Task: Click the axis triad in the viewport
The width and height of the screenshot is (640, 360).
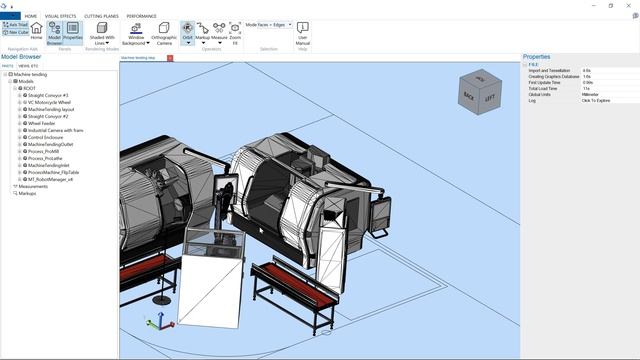Action: (160, 321)
